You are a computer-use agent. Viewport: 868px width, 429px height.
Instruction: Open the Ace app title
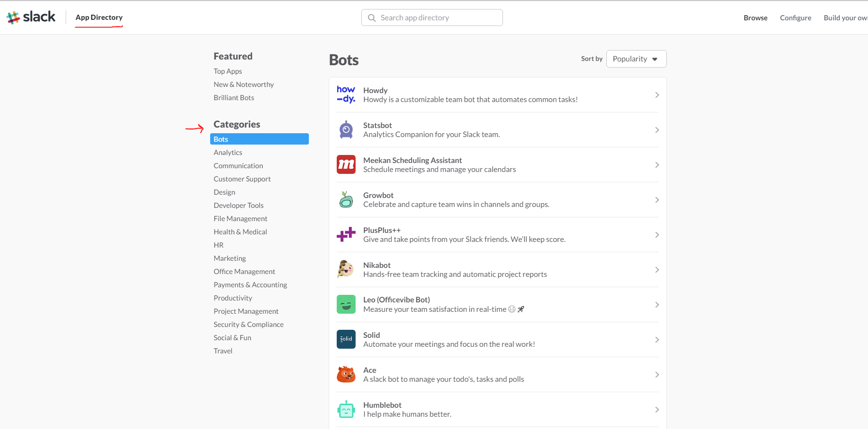(x=370, y=370)
